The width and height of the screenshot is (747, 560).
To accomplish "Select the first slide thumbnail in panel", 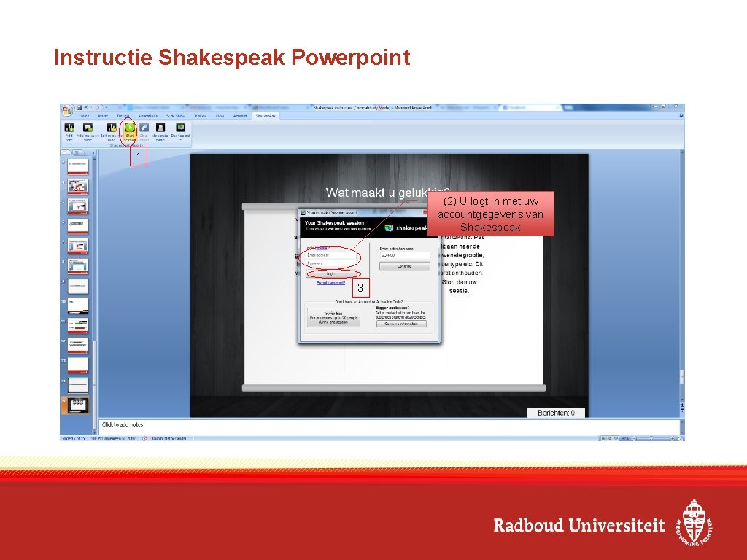I will pos(77,167).
